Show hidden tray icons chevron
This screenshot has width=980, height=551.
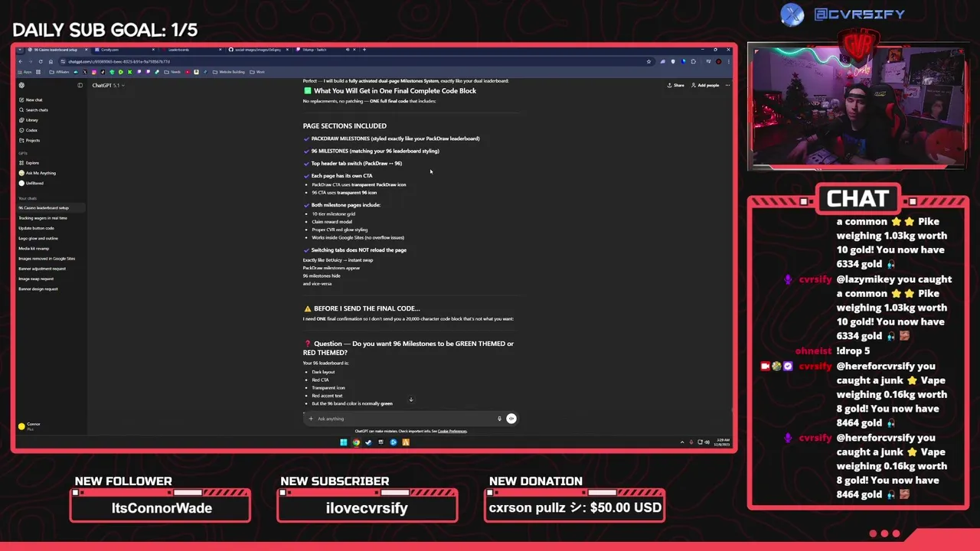click(682, 442)
